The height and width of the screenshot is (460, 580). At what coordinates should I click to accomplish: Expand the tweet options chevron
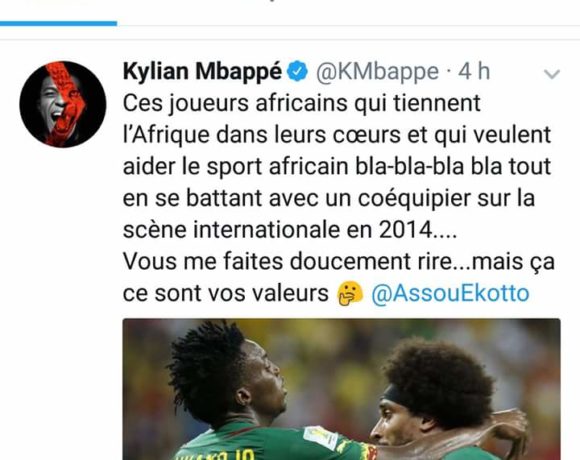point(552,74)
